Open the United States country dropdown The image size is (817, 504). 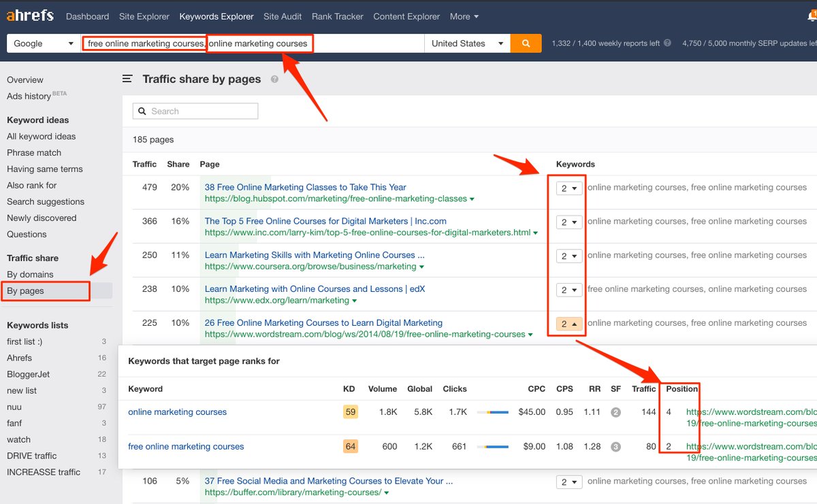pos(467,44)
